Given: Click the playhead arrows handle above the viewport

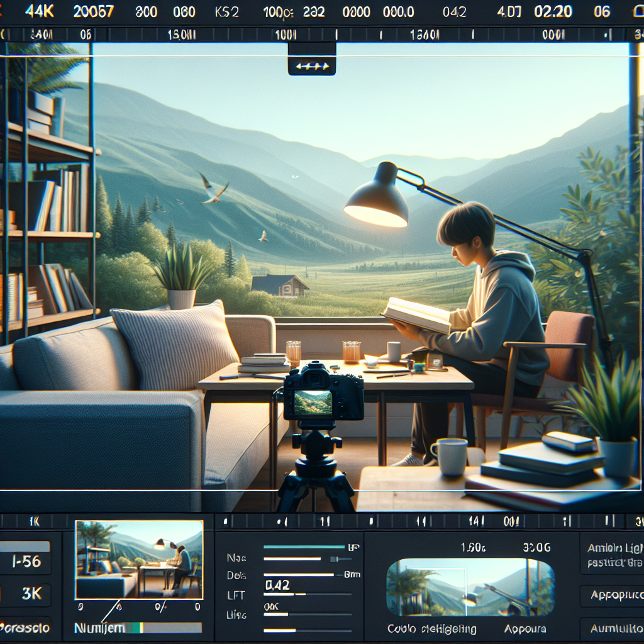Looking at the screenshot, I should [x=312, y=65].
